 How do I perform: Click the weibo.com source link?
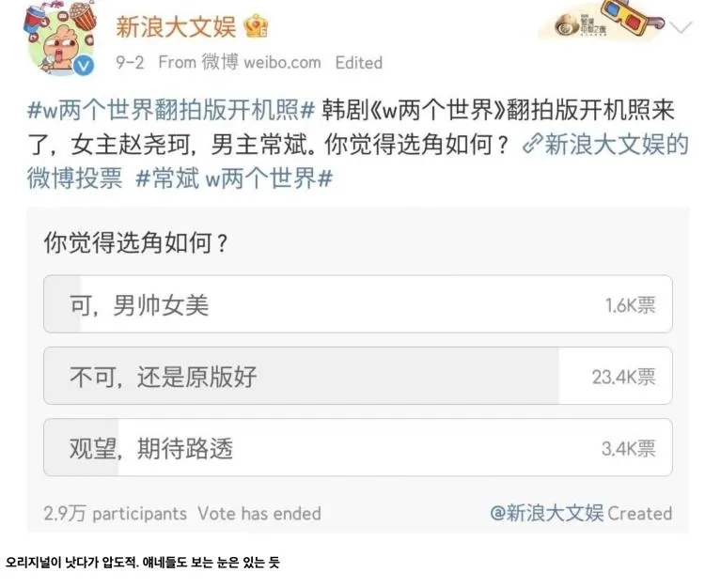pyautogui.click(x=282, y=62)
